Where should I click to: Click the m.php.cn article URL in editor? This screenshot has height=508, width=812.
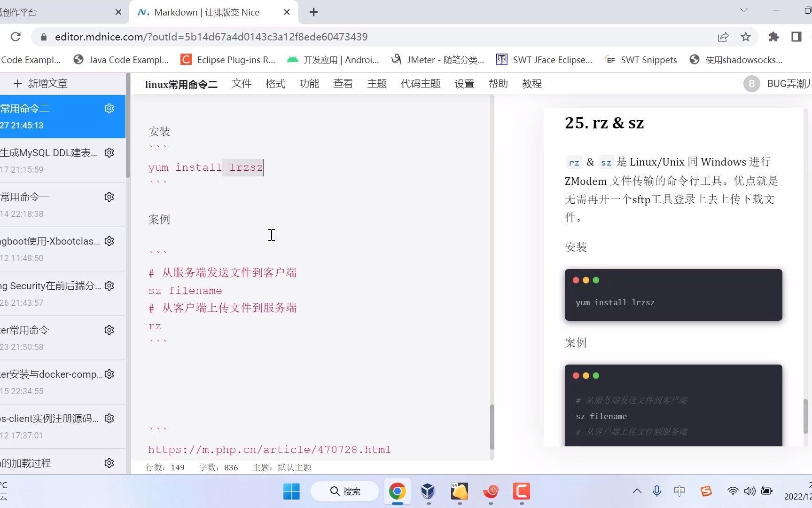point(269,450)
